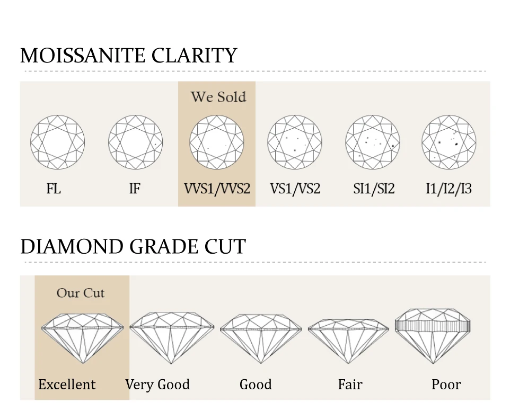510x420 pixels.
Task: Click the Diamond Grade Cut heading
Action: [x=133, y=247]
